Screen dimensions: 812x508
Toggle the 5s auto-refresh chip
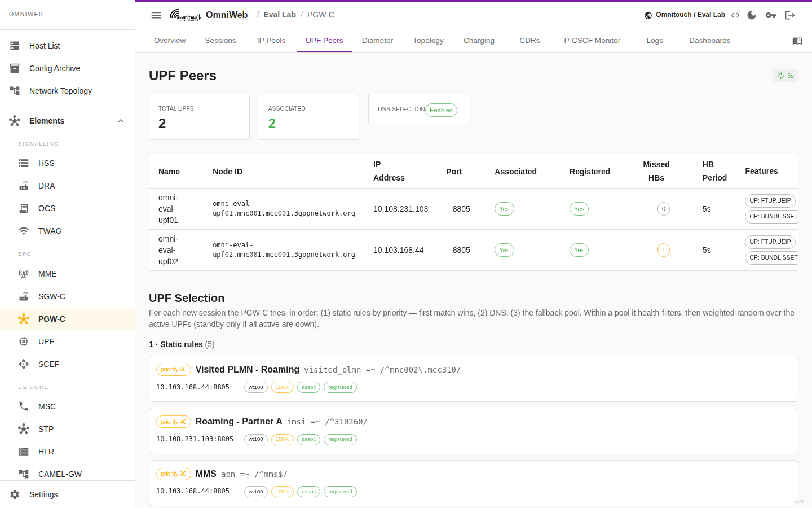coord(785,76)
